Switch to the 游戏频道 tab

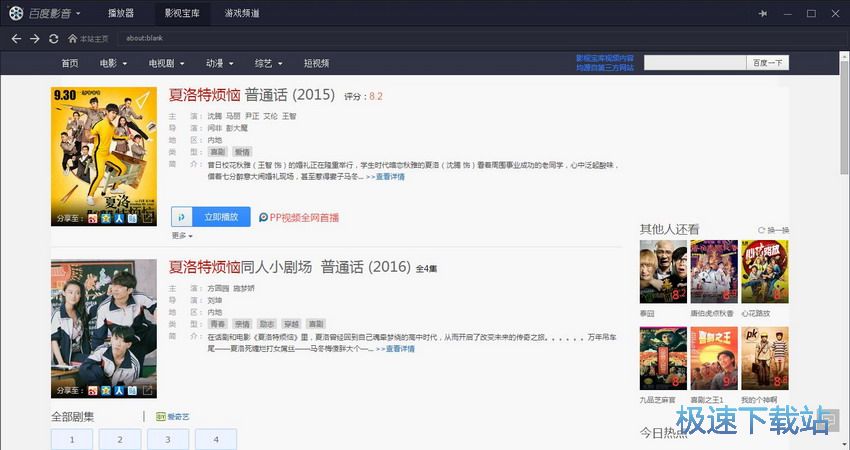tap(242, 13)
